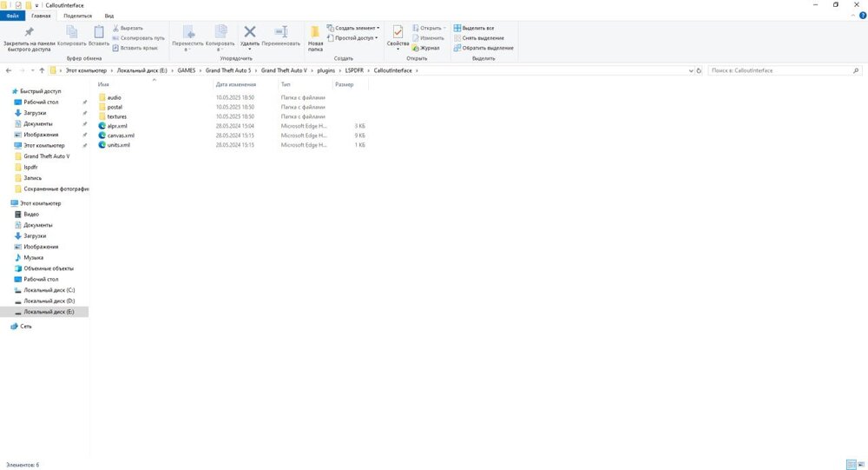Screen dimensions: 868x470
Task: Open the Файл tab
Action: [x=12, y=16]
